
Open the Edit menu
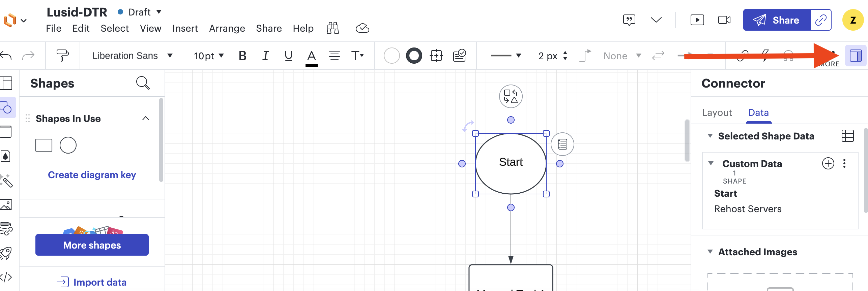(x=81, y=28)
